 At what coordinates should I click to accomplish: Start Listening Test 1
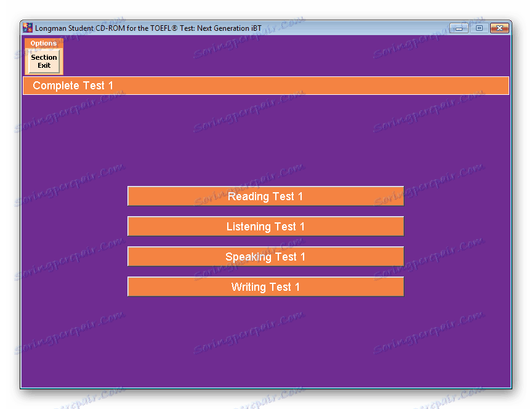click(265, 226)
